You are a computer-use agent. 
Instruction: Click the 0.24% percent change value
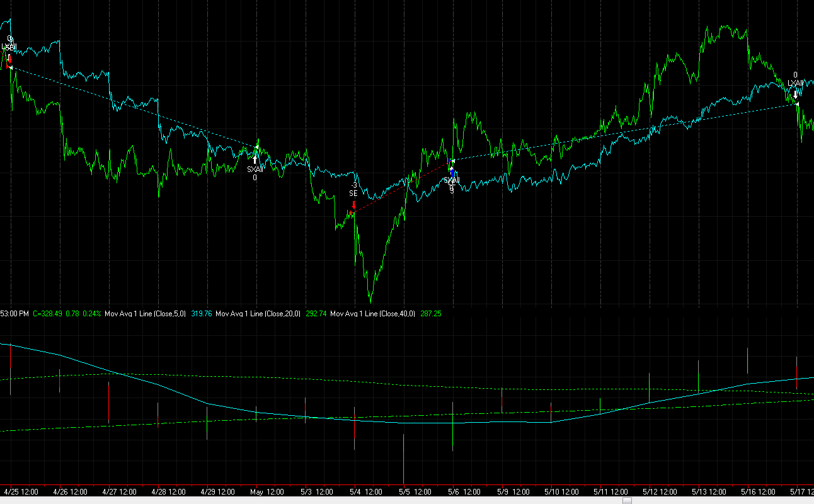[x=91, y=313]
